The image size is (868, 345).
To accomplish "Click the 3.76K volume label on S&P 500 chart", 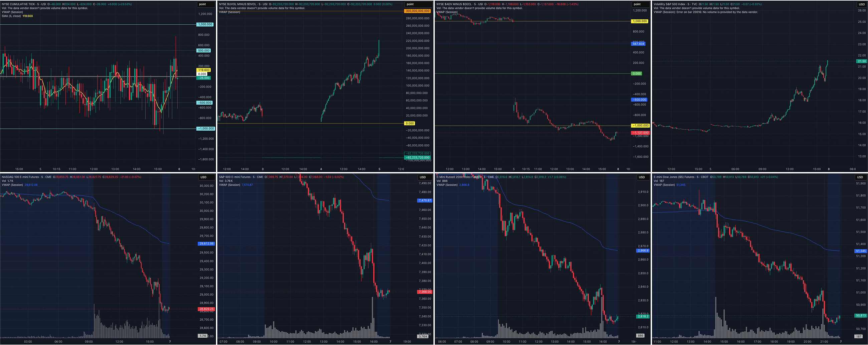I will 423,337.
